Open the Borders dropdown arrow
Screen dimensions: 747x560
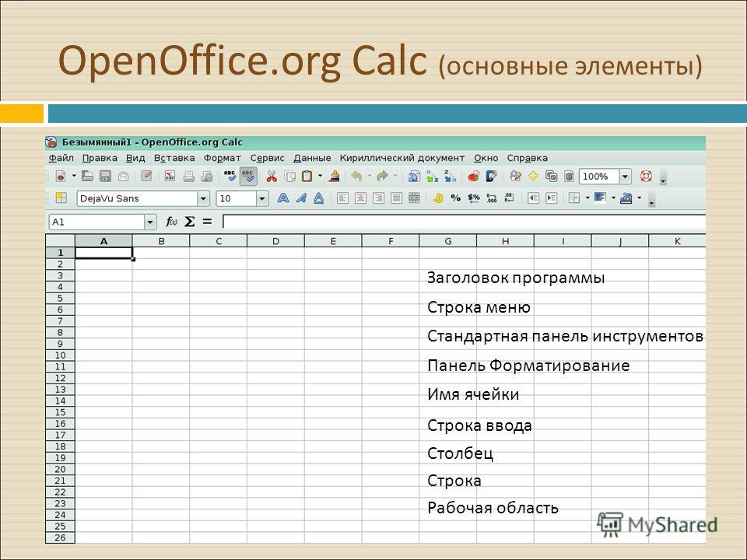coord(587,198)
